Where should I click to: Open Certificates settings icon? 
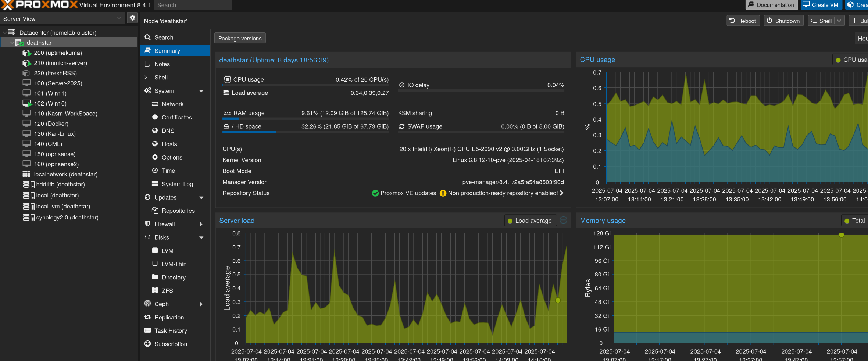pos(155,117)
